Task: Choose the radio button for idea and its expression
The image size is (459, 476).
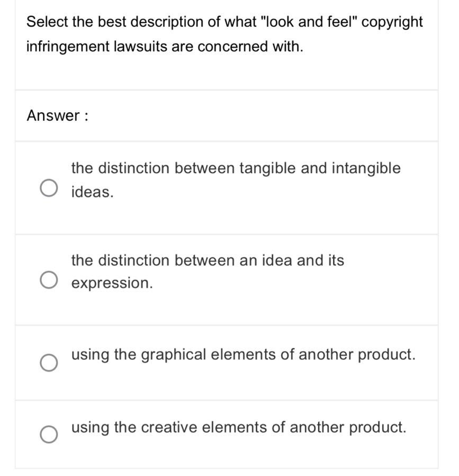Action: (x=49, y=279)
